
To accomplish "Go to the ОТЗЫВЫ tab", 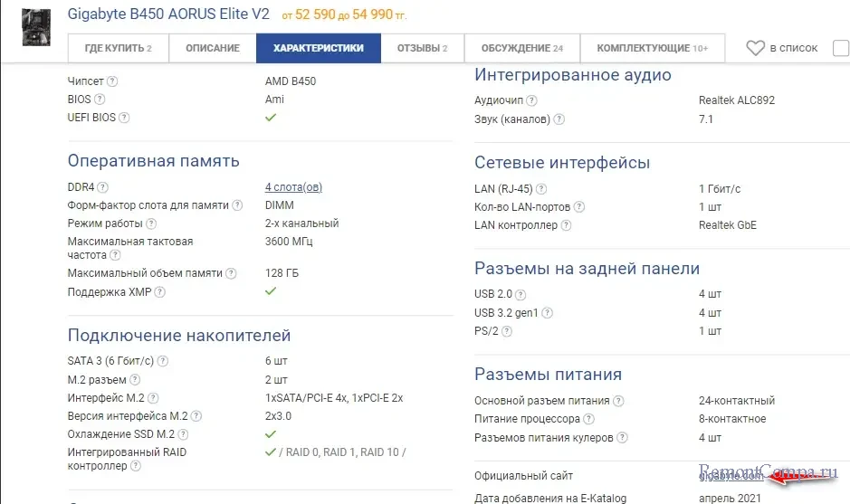I will pyautogui.click(x=422, y=48).
